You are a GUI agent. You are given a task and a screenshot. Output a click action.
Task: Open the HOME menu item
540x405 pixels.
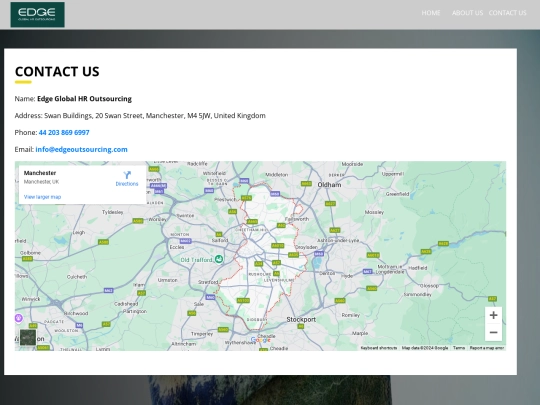[431, 13]
